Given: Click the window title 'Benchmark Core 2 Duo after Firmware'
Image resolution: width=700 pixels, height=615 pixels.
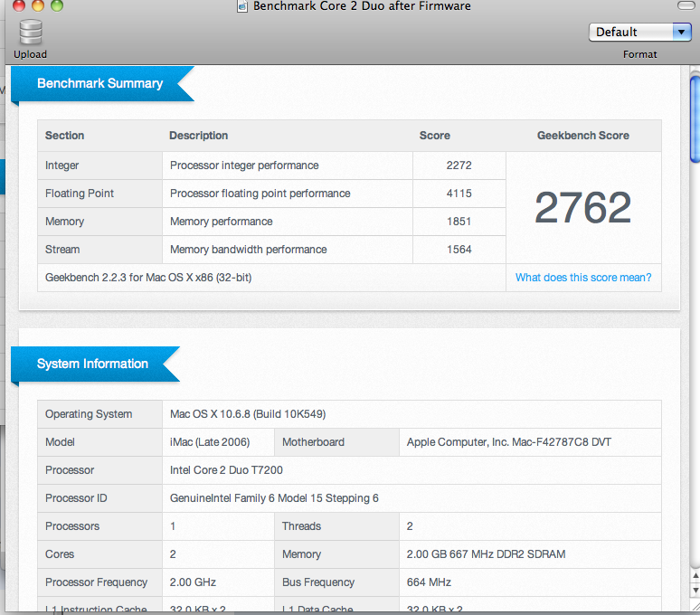Looking at the screenshot, I should 362,5.
